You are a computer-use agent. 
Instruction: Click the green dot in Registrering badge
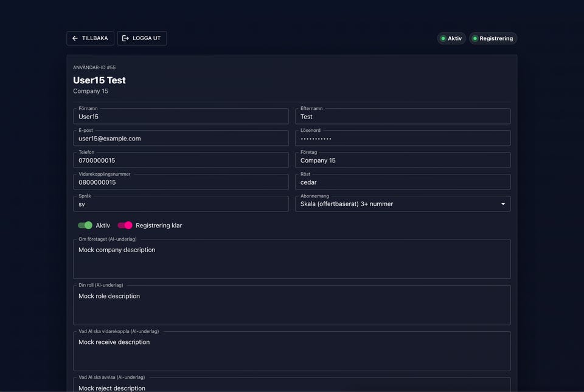(475, 38)
